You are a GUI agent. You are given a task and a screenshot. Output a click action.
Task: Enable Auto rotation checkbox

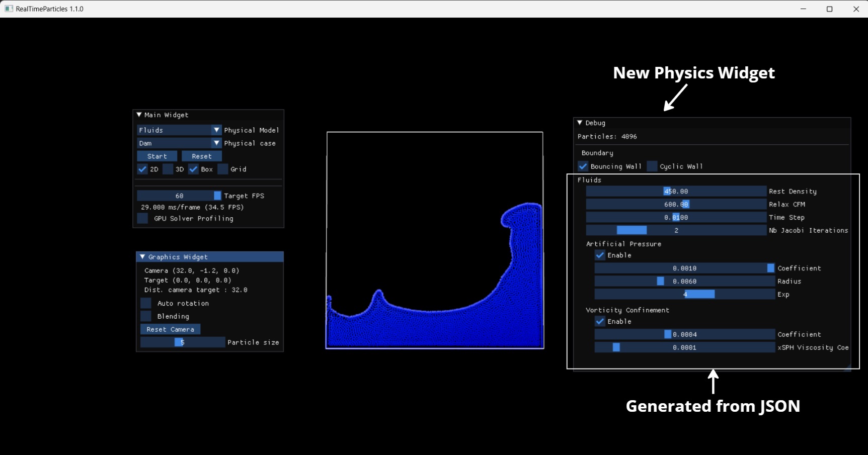(146, 303)
